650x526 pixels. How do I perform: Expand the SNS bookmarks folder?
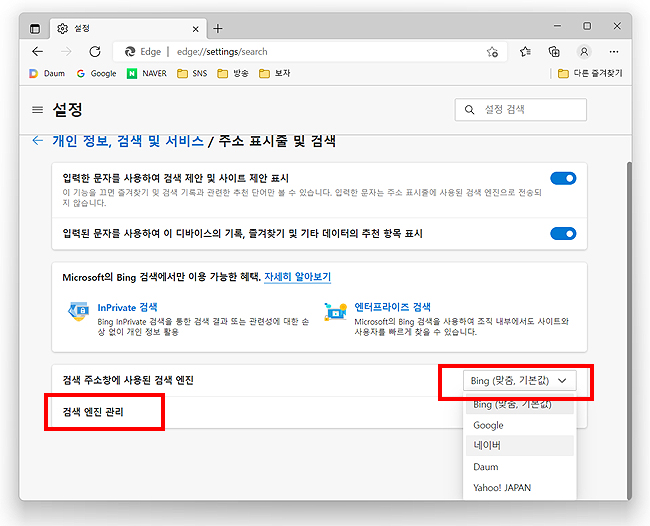pos(192,73)
